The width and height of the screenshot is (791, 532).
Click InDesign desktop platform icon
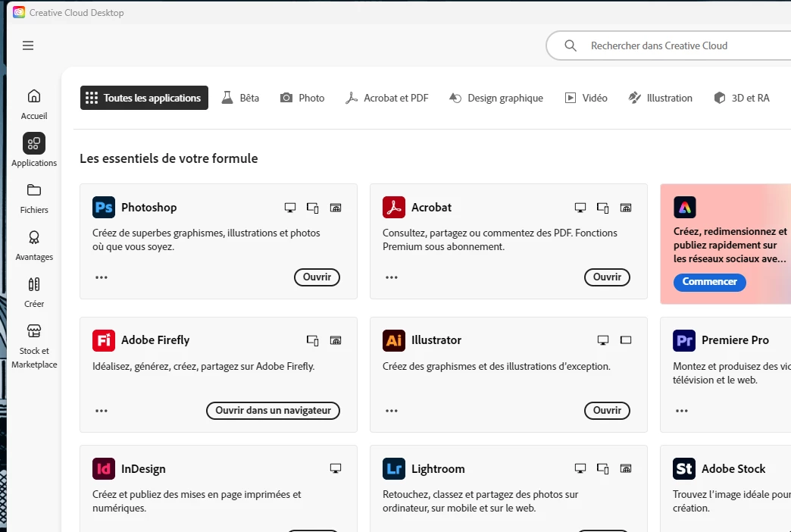pyautogui.click(x=336, y=469)
